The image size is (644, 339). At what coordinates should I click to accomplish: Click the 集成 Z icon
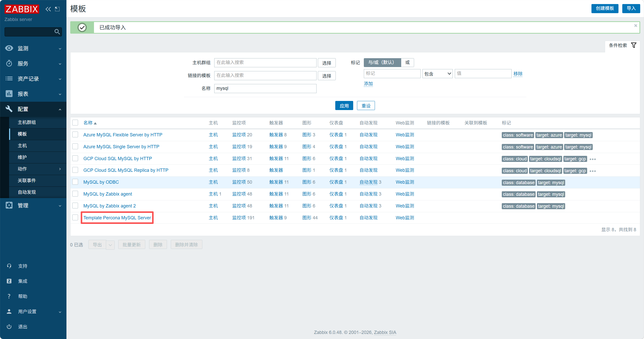point(9,281)
